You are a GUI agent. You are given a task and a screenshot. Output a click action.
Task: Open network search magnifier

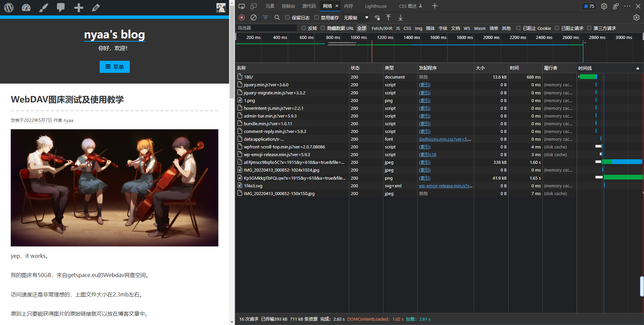tap(277, 17)
